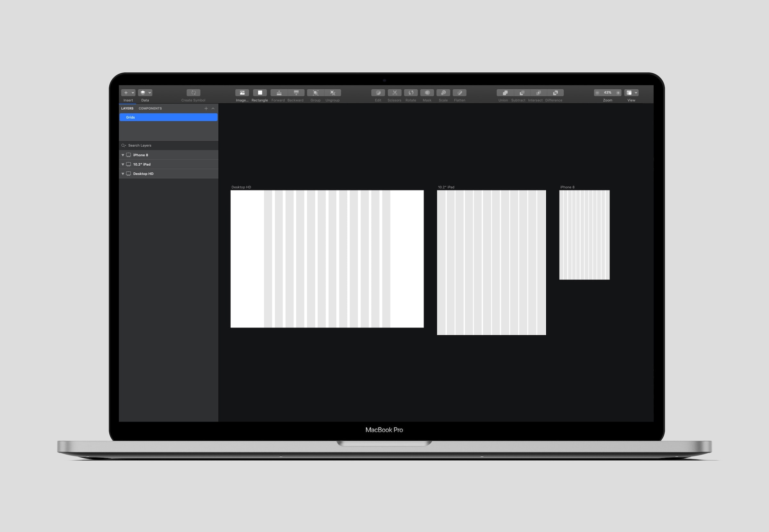Insert an image with Image tool
Viewport: 769px width, 532px height.
pyautogui.click(x=242, y=93)
